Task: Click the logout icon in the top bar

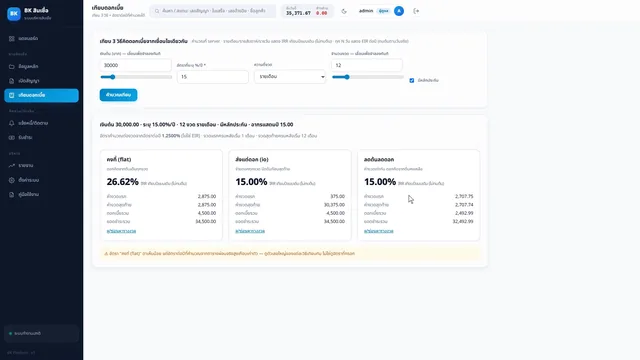Action: click(416, 11)
